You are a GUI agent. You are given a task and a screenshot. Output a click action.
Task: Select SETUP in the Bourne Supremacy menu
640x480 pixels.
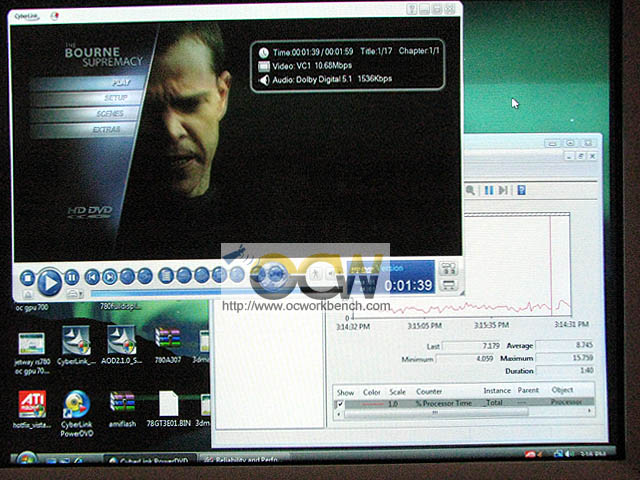(x=87, y=98)
